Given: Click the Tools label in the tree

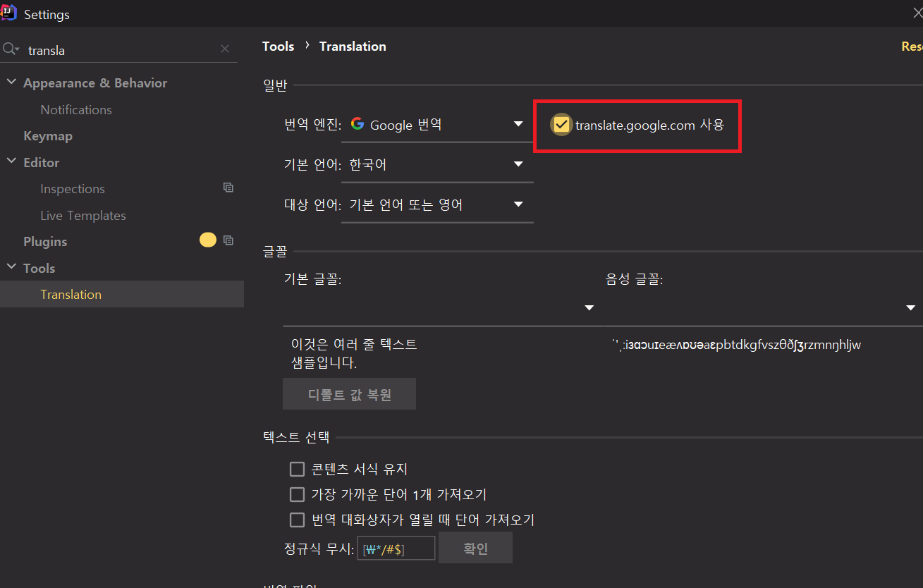Looking at the screenshot, I should point(39,268).
